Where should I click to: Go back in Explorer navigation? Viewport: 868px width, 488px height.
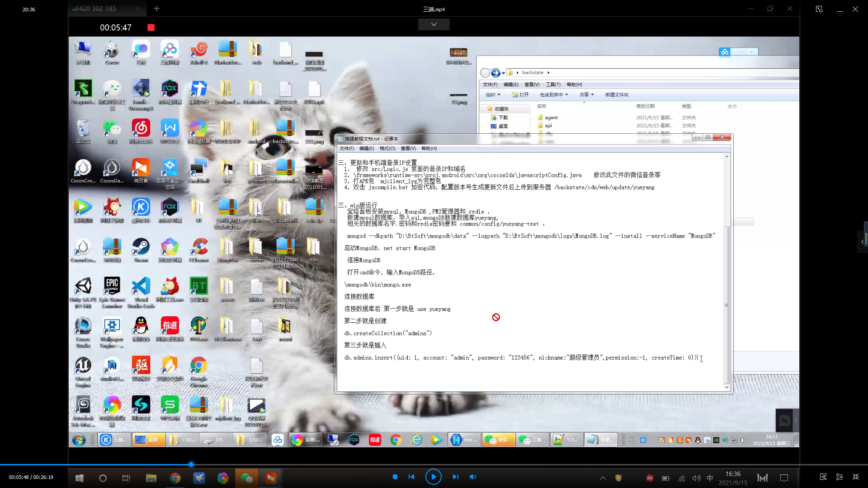pyautogui.click(x=485, y=73)
